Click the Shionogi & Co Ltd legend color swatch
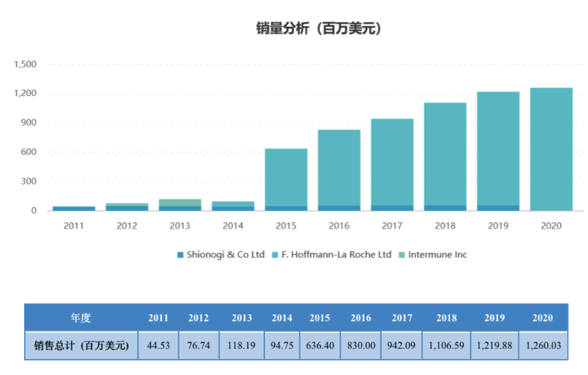The width and height of the screenshot is (588, 375). coord(180,255)
